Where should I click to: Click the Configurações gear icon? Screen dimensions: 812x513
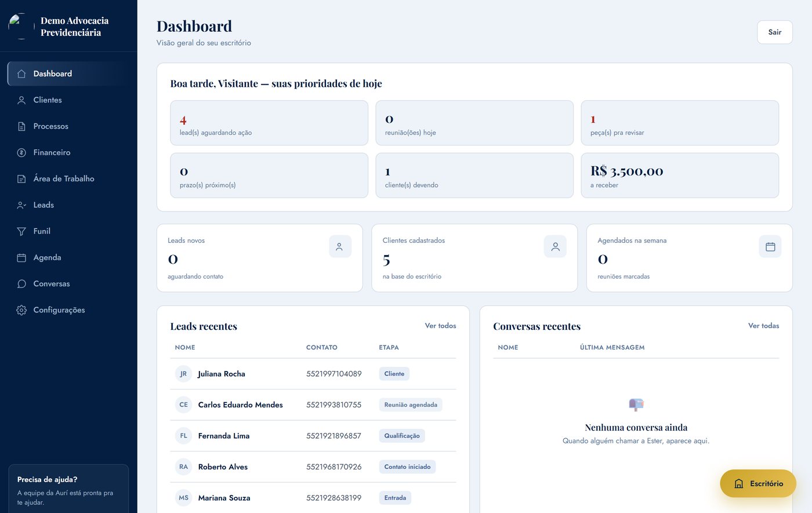(21, 310)
